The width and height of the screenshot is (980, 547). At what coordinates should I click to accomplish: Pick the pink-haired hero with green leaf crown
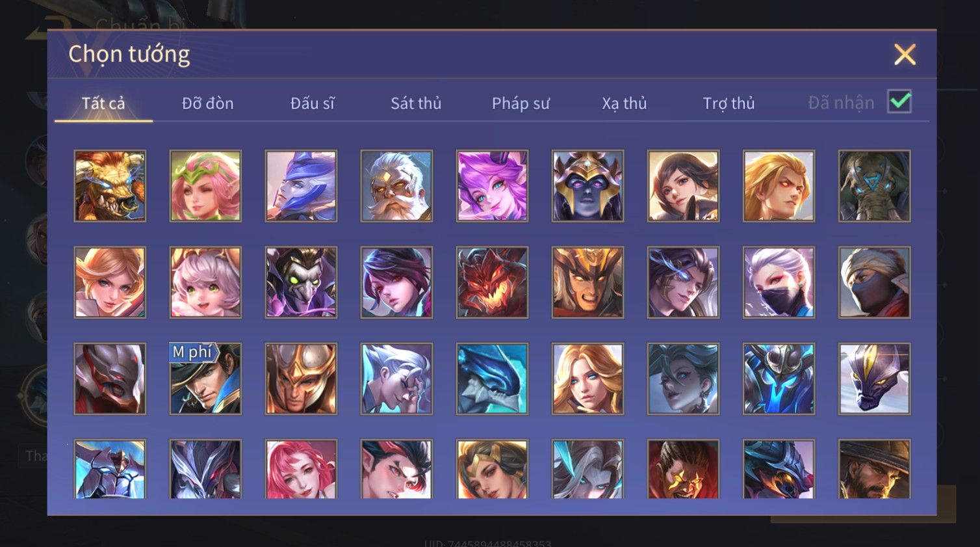(x=205, y=186)
